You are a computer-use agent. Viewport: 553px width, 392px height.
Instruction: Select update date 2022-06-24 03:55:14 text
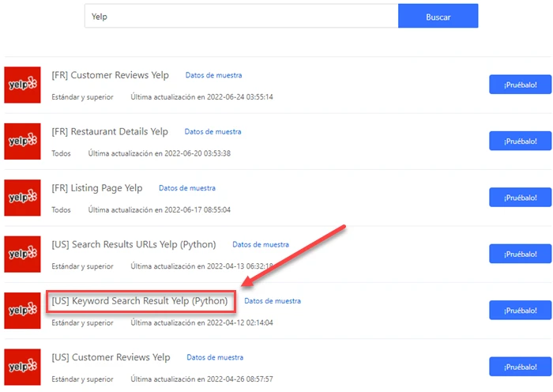[x=240, y=97]
